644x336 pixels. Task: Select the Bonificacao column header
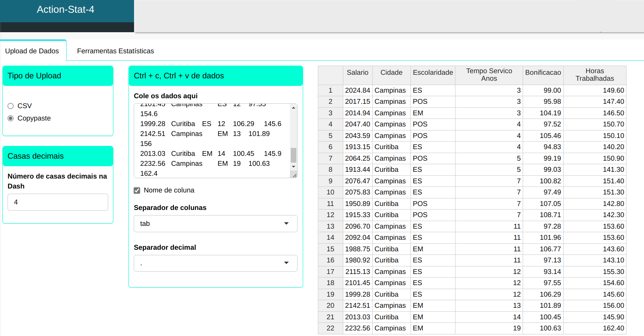(543, 72)
